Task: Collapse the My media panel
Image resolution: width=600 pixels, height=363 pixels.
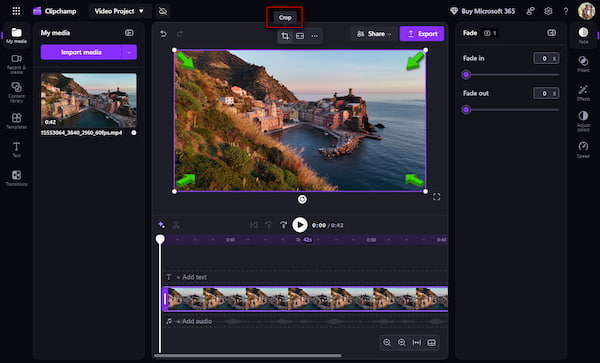Action: coord(129,33)
